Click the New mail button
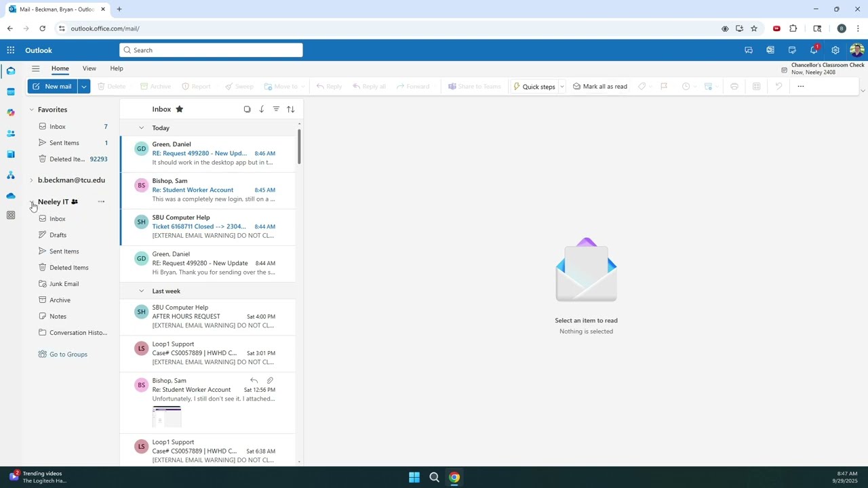This screenshot has height=488, width=868. 53,87
